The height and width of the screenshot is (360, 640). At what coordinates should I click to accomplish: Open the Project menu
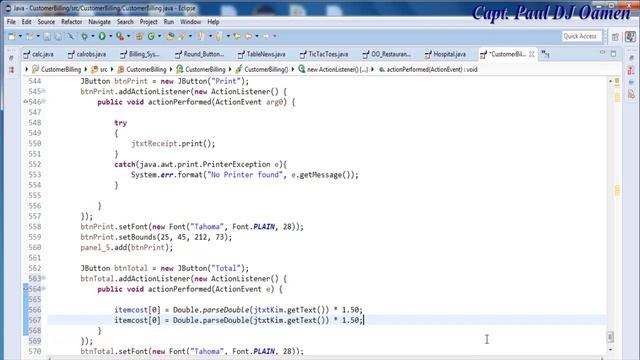pyautogui.click(x=149, y=22)
